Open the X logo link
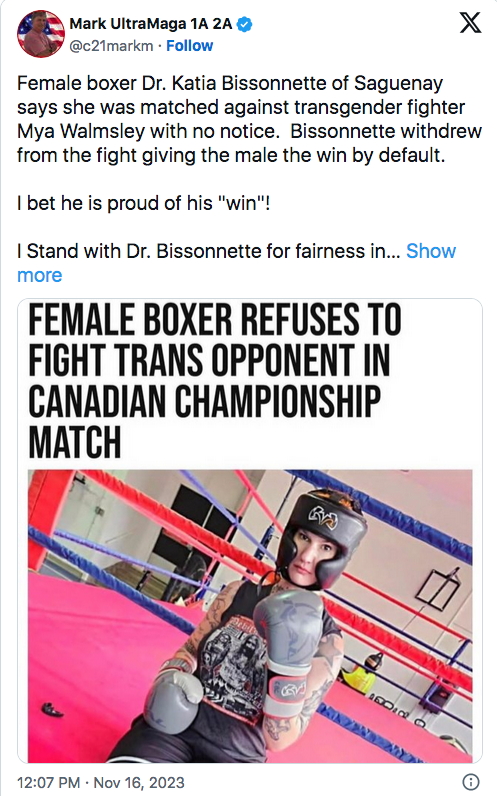Screen dimensions: 497x796 click(470, 23)
